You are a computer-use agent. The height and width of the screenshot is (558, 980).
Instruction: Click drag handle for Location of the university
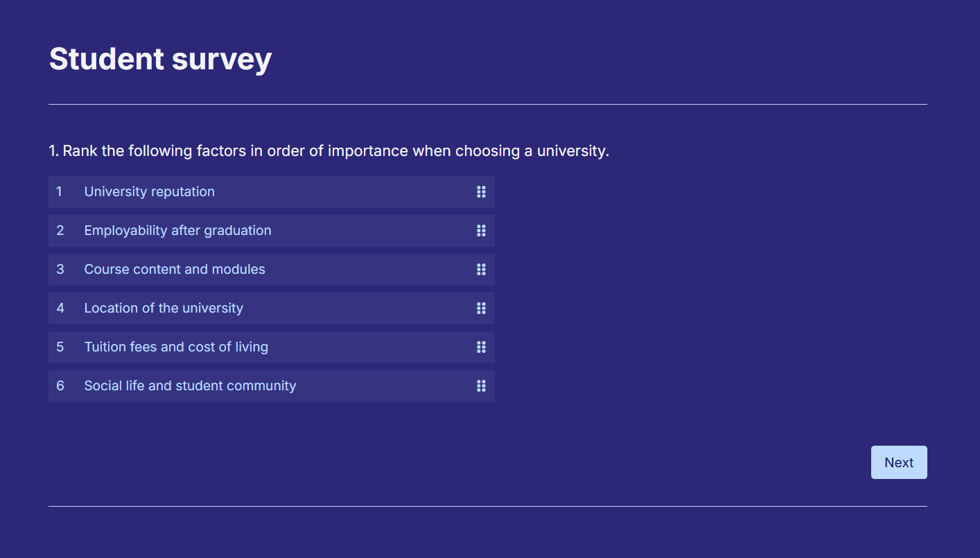(481, 308)
